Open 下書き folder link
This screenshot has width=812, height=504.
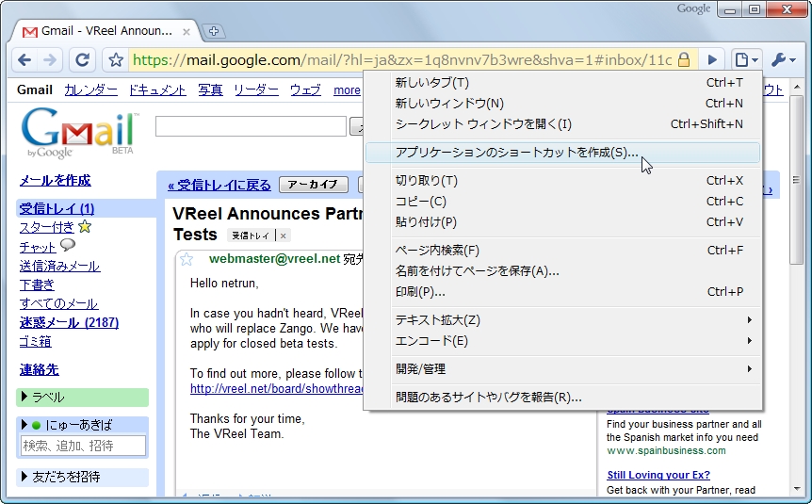(x=37, y=285)
